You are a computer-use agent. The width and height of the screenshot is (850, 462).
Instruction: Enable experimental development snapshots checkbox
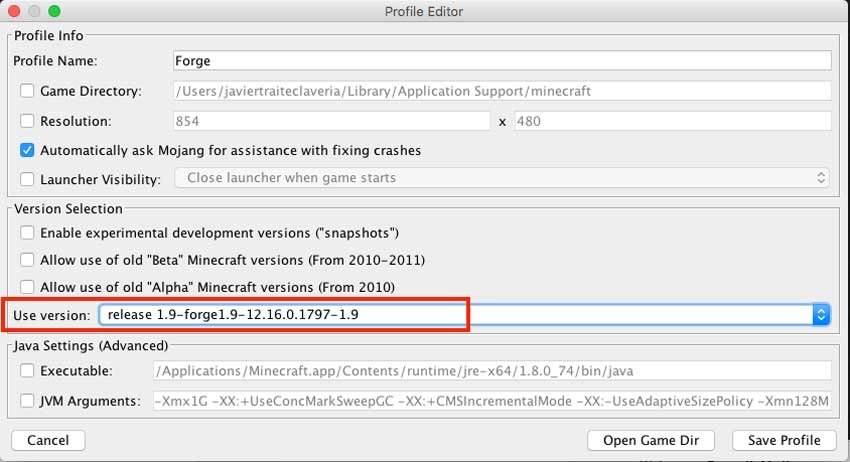[27, 233]
